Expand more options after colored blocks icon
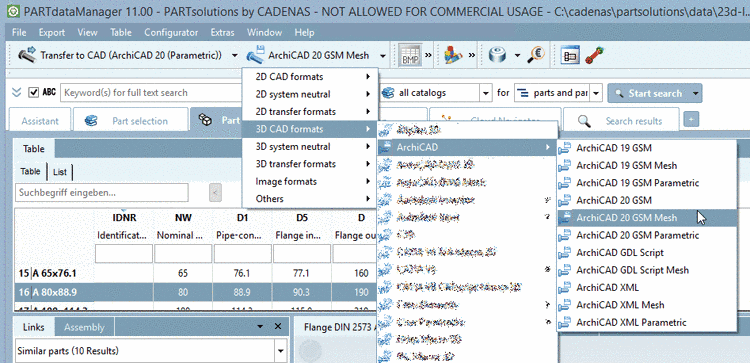This screenshot has width=750, height=363. point(472,55)
